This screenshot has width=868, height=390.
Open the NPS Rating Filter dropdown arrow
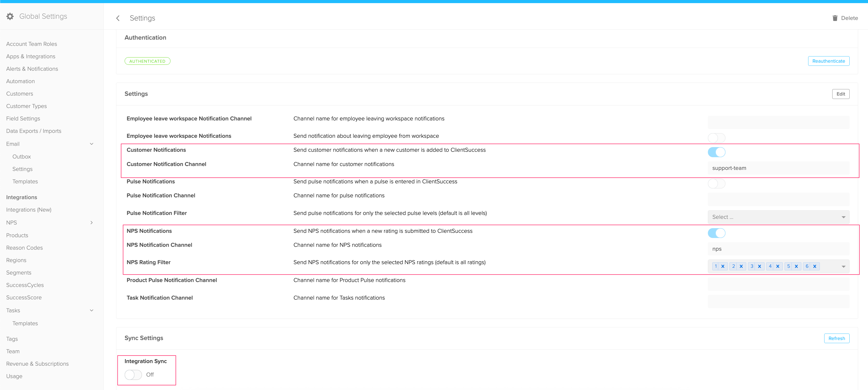pyautogui.click(x=843, y=266)
